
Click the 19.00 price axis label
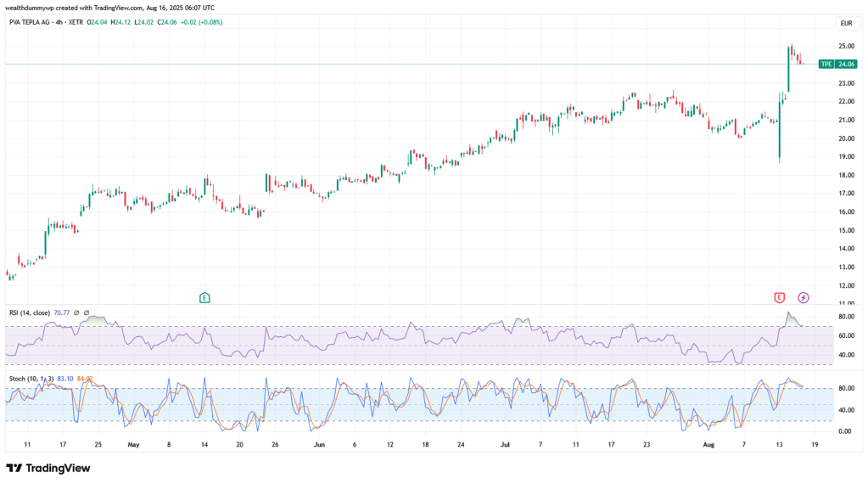pyautogui.click(x=847, y=157)
